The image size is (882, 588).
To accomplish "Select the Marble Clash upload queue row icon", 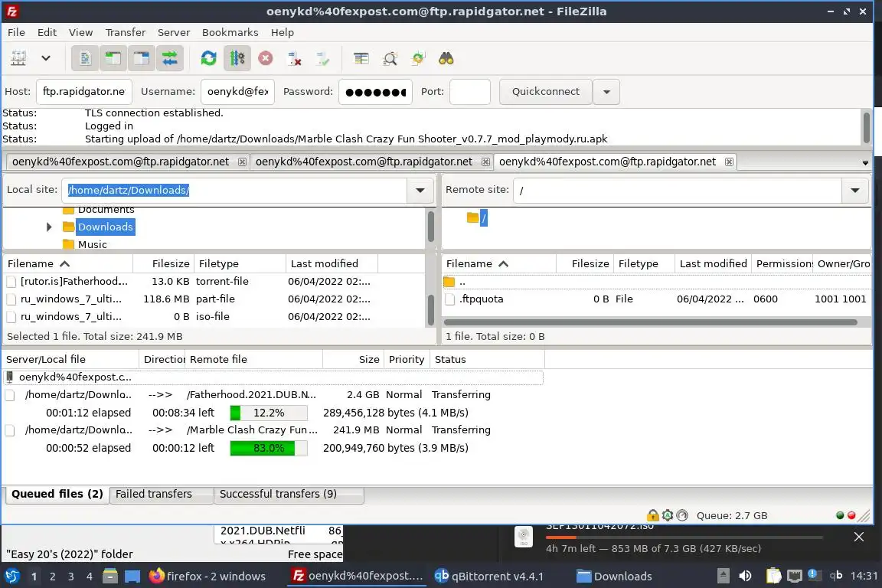I will tap(9, 431).
